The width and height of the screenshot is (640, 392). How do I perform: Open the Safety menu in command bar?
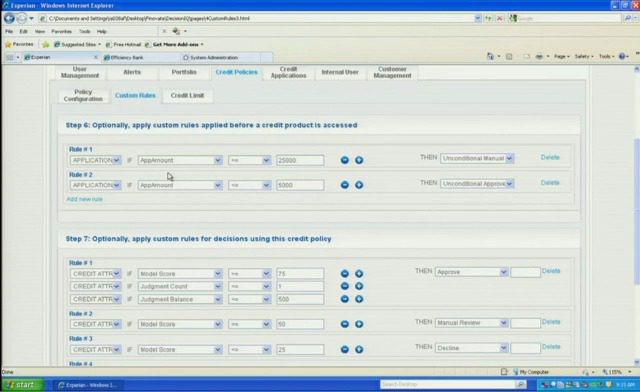(x=584, y=56)
